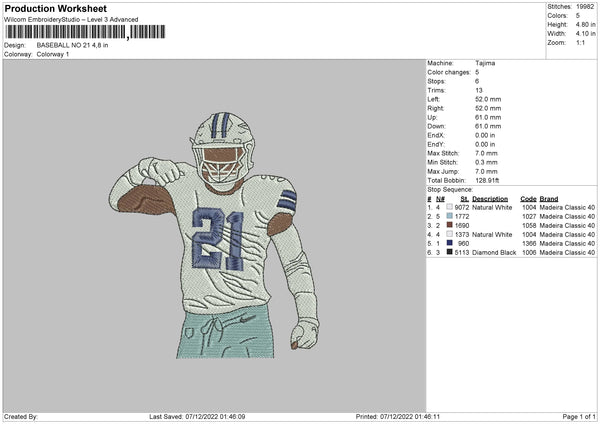Screen dimensions: 600x424
Task: Click 'Natural White' in the 1373 row
Action: [x=492, y=235]
